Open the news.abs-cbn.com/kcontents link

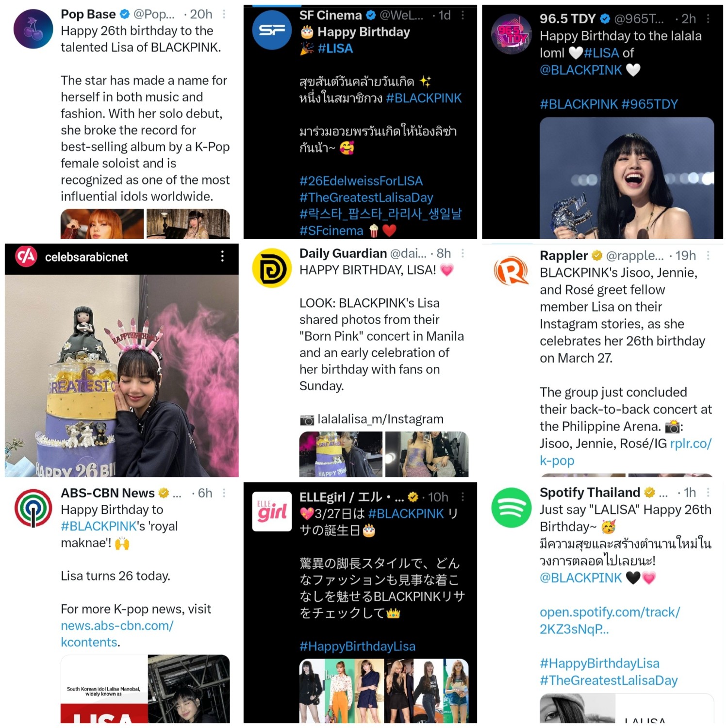(117, 634)
